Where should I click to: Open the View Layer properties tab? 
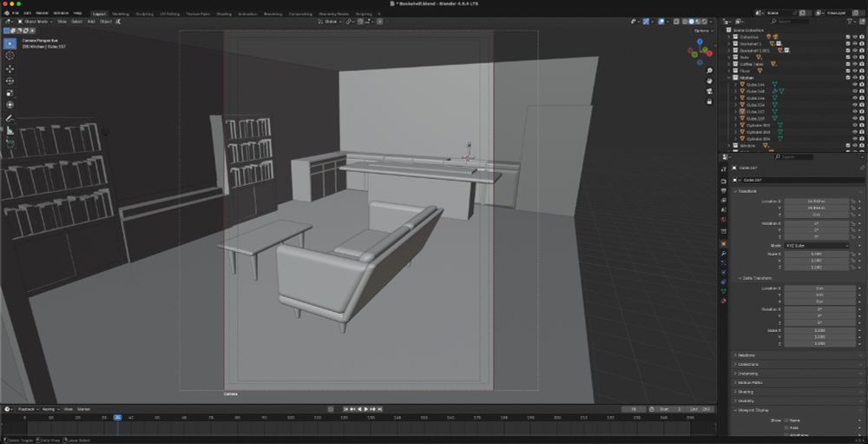(x=723, y=200)
